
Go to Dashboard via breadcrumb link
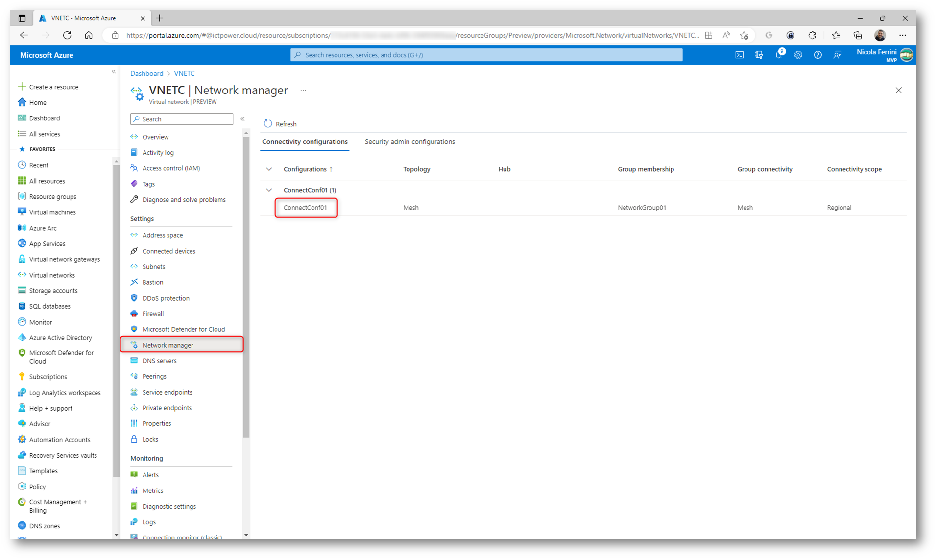point(146,73)
